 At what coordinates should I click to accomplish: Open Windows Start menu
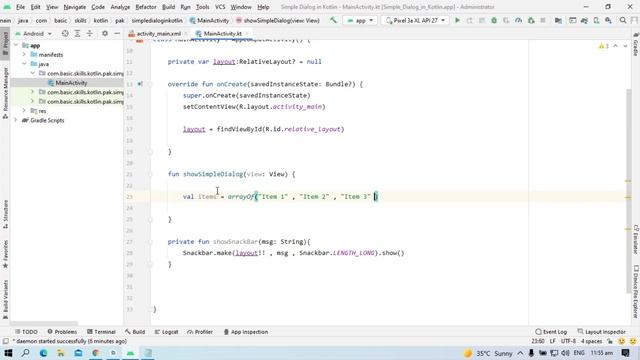coord(8,353)
